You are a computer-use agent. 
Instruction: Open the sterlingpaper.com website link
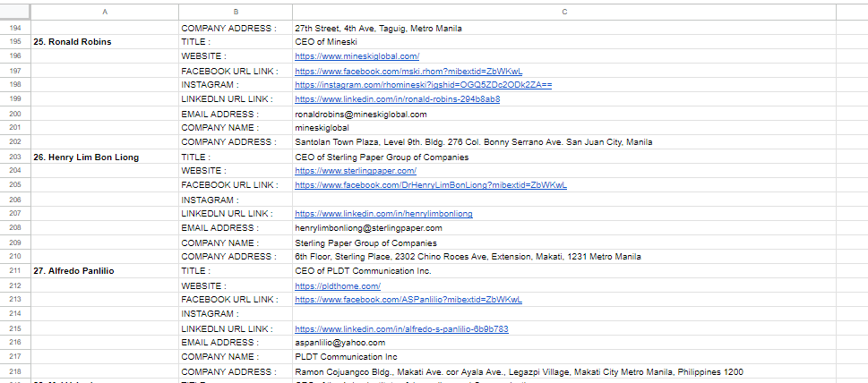(356, 171)
